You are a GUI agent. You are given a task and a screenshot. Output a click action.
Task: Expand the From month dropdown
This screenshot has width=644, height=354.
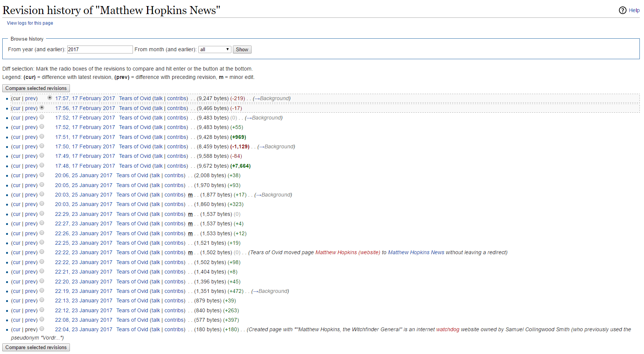(215, 49)
